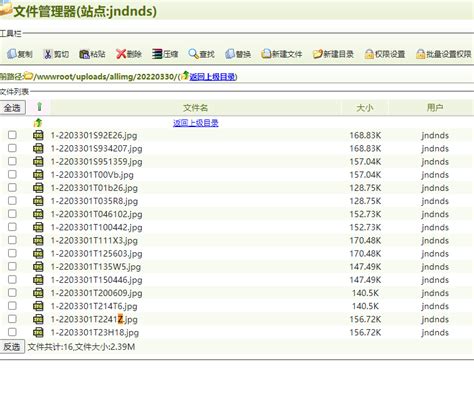Click the image icon of 1-2203301T100442.jpg
Screen dimensions: 474x398
pyautogui.click(x=38, y=227)
